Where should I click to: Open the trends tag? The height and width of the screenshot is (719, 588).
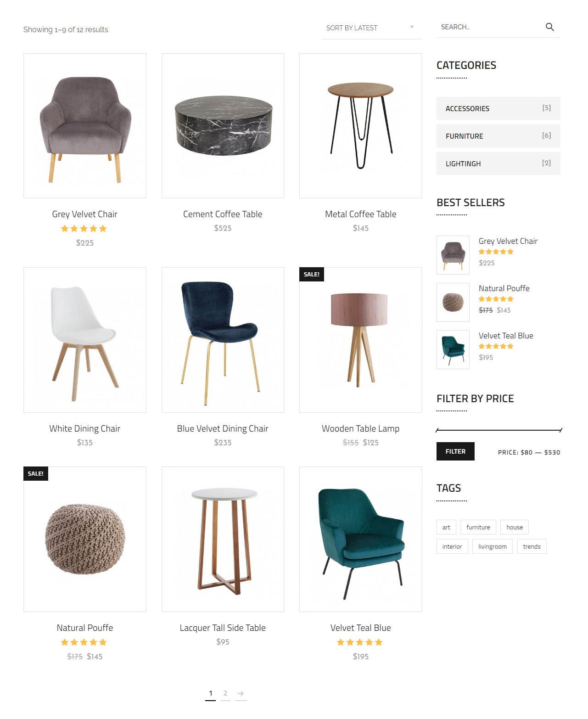(532, 546)
